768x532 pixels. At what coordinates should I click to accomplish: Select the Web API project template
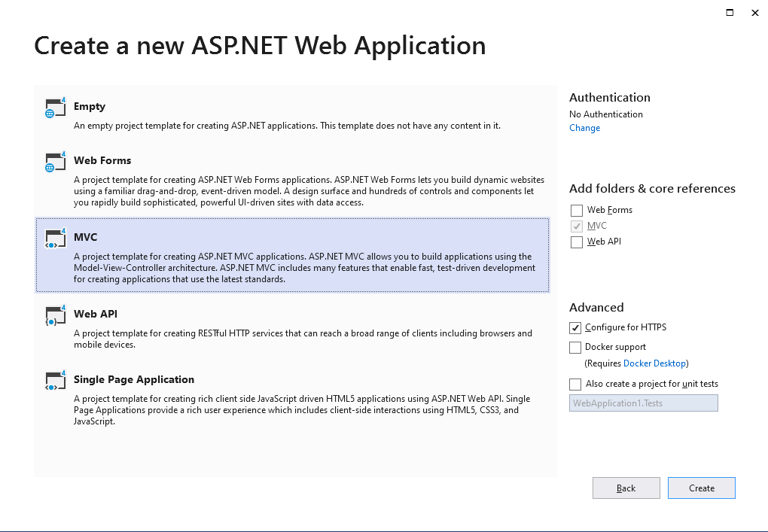294,324
